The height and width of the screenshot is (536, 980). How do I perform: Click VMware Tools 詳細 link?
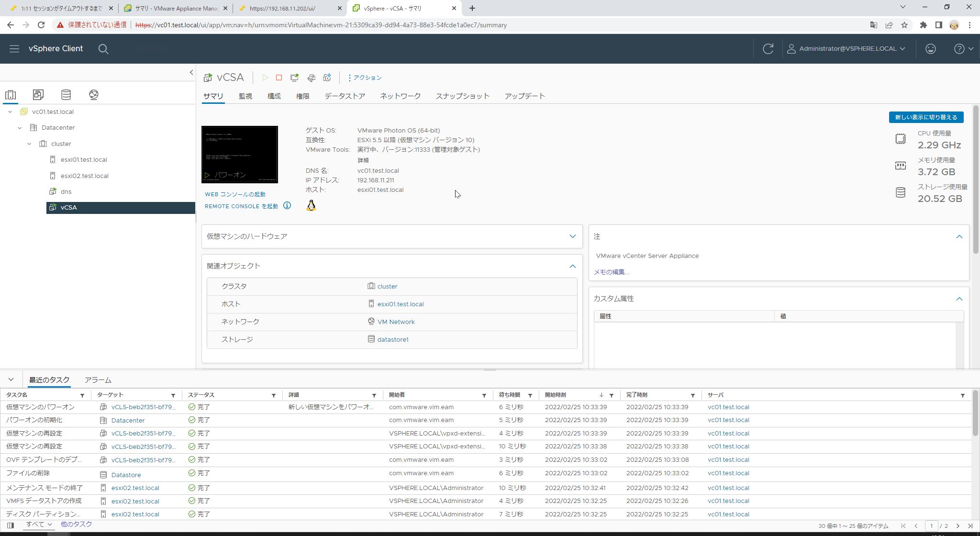(x=363, y=160)
